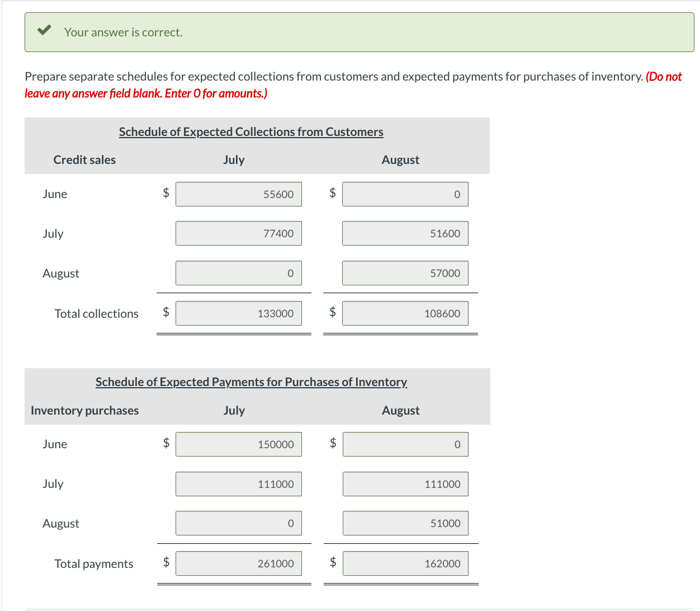Viewport: 700px width, 611px height.
Task: Click the June collections input for July column
Action: click(239, 194)
